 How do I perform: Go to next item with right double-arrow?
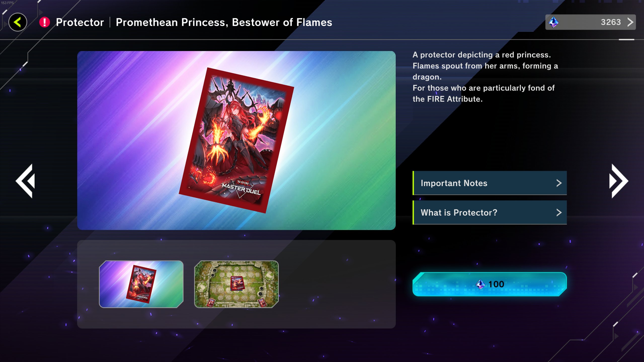coord(619,181)
